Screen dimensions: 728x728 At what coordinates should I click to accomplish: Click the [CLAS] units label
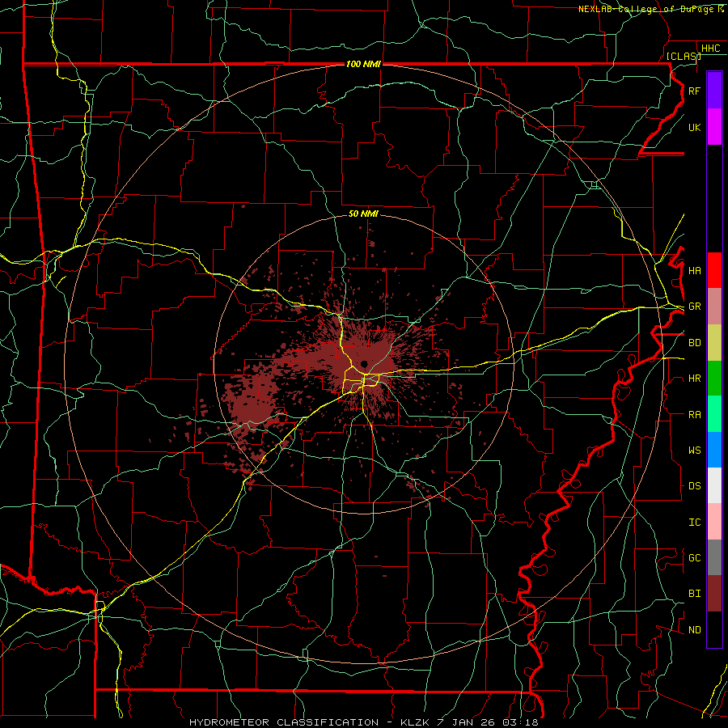point(684,57)
